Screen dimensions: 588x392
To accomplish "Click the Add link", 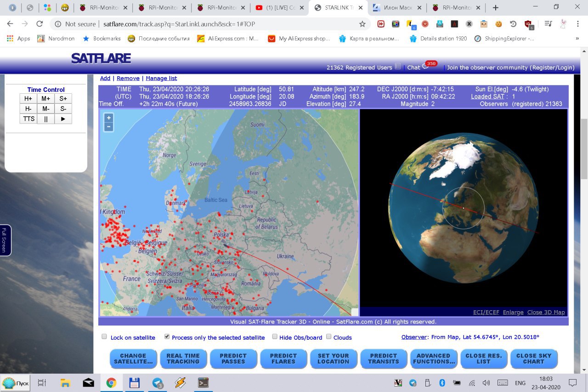I will [x=105, y=78].
